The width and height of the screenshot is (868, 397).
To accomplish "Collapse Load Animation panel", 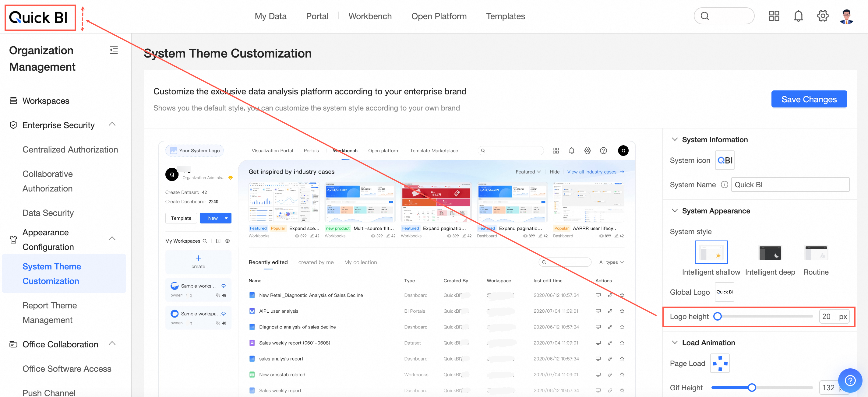I will point(675,343).
